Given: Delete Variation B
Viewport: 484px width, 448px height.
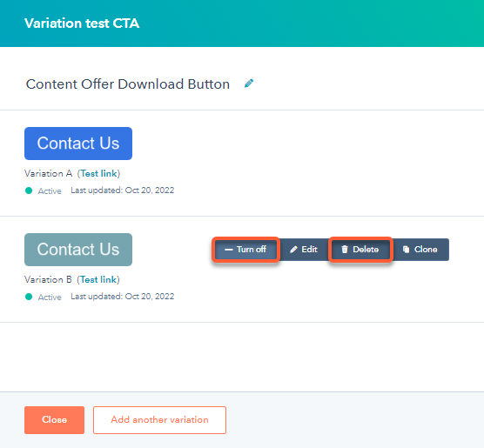Looking at the screenshot, I should [x=360, y=250].
